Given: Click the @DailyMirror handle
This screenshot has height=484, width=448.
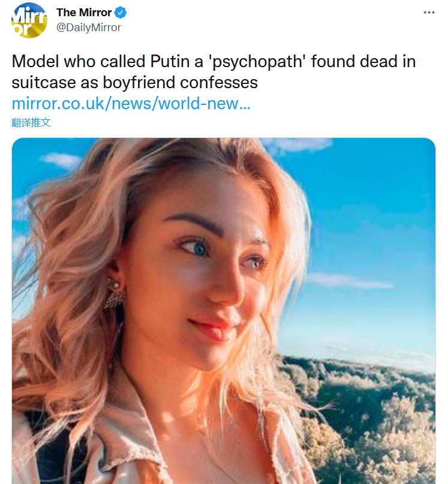Looking at the screenshot, I should [x=88, y=28].
